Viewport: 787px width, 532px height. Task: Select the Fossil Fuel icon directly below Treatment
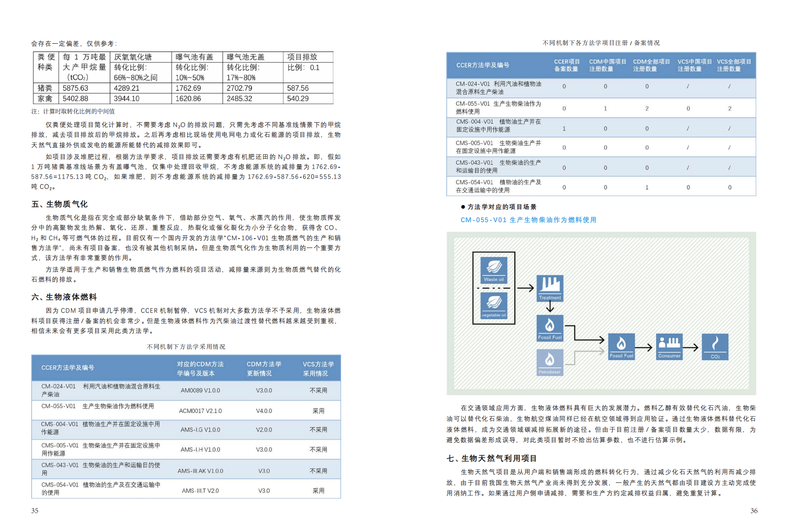pos(550,328)
